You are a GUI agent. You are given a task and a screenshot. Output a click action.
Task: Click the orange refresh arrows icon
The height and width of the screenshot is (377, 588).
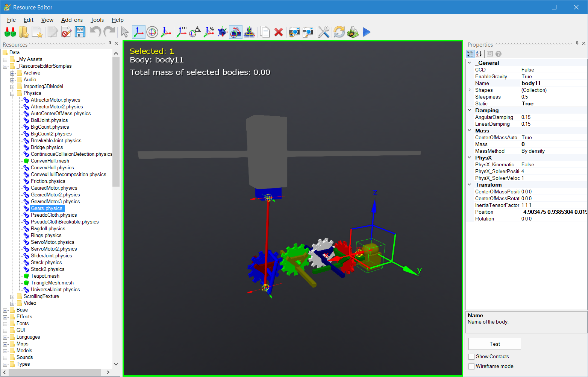pos(339,32)
